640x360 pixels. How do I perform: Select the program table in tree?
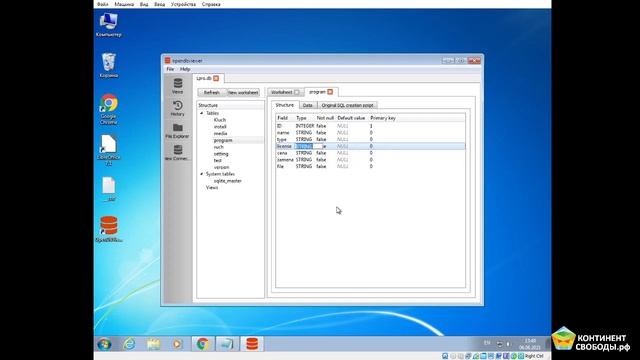(x=223, y=140)
